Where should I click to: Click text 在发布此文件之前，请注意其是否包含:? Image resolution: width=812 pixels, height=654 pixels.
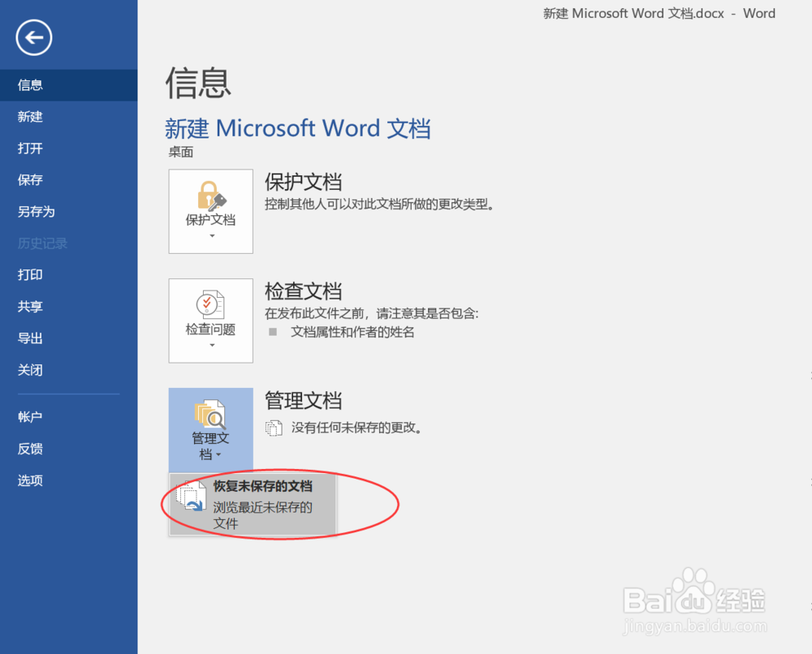tap(372, 313)
